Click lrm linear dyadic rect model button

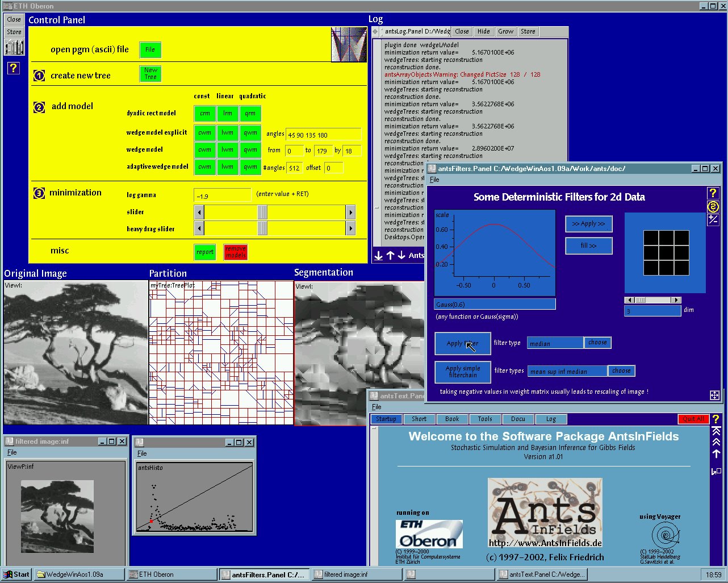[x=228, y=113]
